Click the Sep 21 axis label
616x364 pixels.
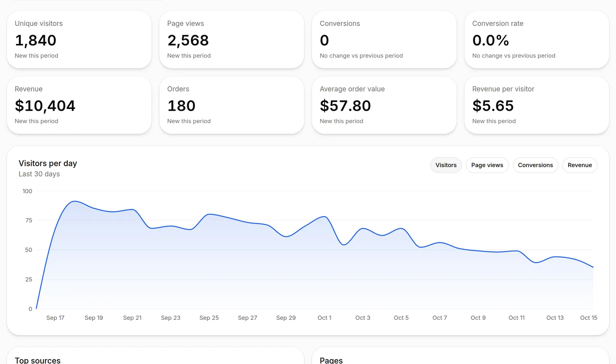pos(132,318)
